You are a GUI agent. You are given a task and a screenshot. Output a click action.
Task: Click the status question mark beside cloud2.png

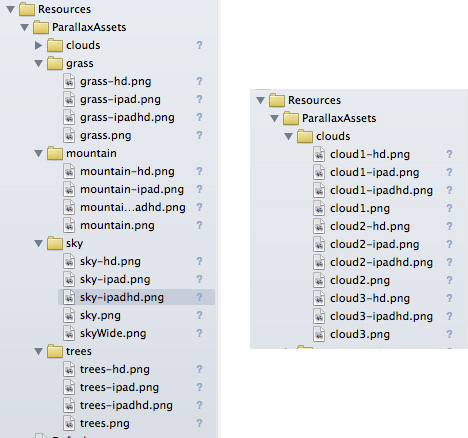pos(449,280)
